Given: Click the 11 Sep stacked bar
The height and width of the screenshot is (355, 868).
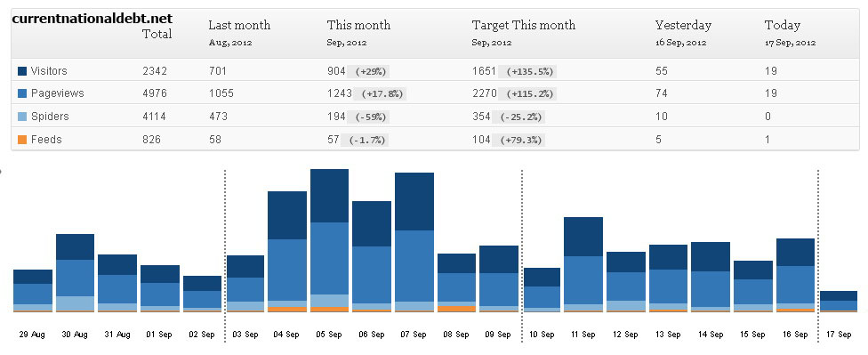Looking at the screenshot, I should [x=583, y=265].
